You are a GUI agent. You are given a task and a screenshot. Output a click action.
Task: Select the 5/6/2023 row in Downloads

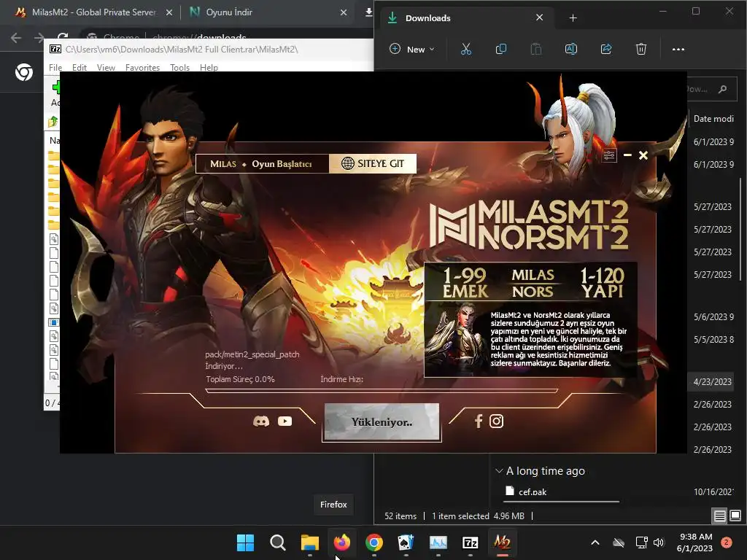coord(712,316)
